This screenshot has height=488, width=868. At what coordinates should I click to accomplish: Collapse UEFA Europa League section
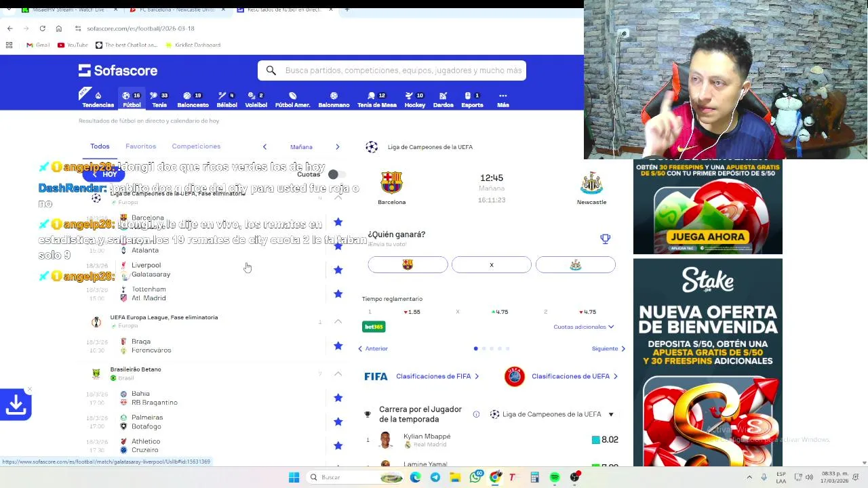(x=338, y=321)
